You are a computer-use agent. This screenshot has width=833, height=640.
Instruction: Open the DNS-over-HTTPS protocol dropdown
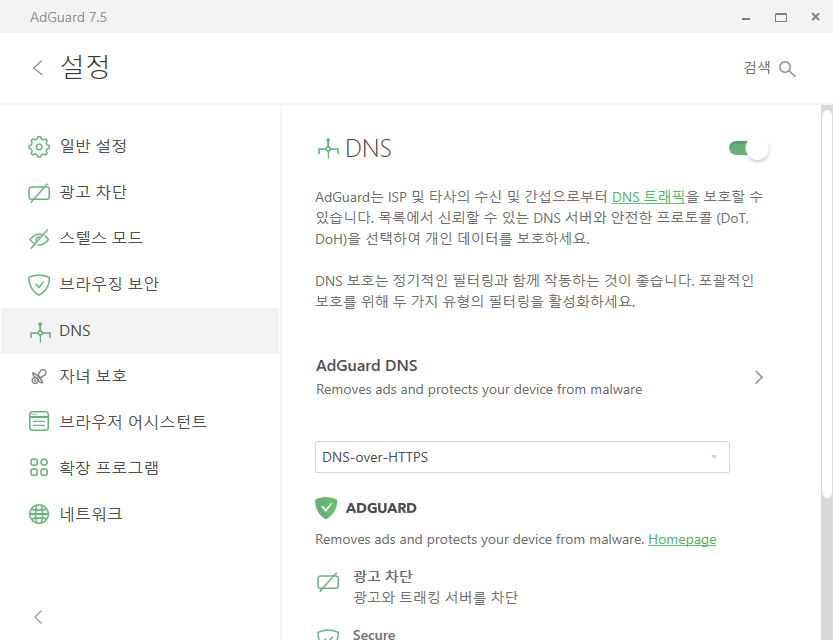pyautogui.click(x=522, y=457)
